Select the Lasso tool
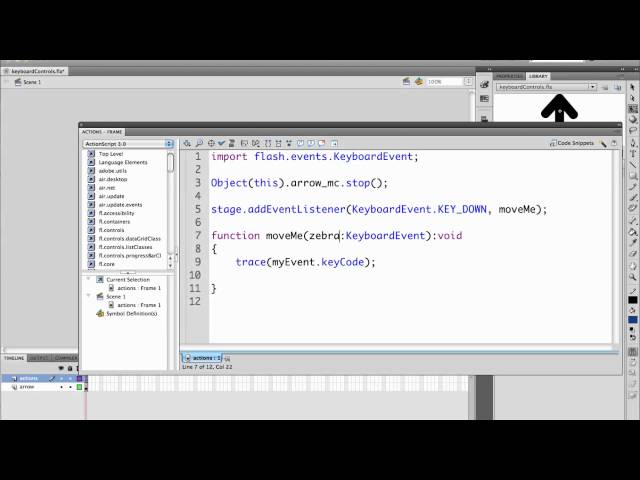Screen dimensions: 640x480 point(633,131)
